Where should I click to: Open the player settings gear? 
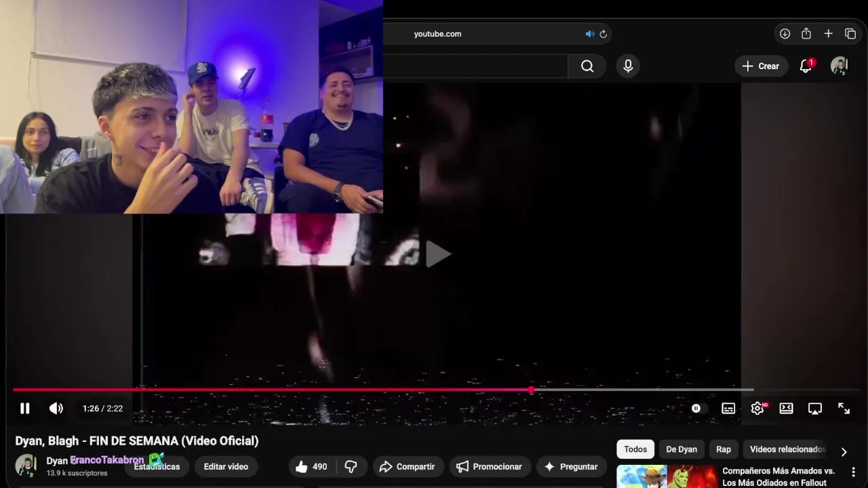(x=757, y=408)
